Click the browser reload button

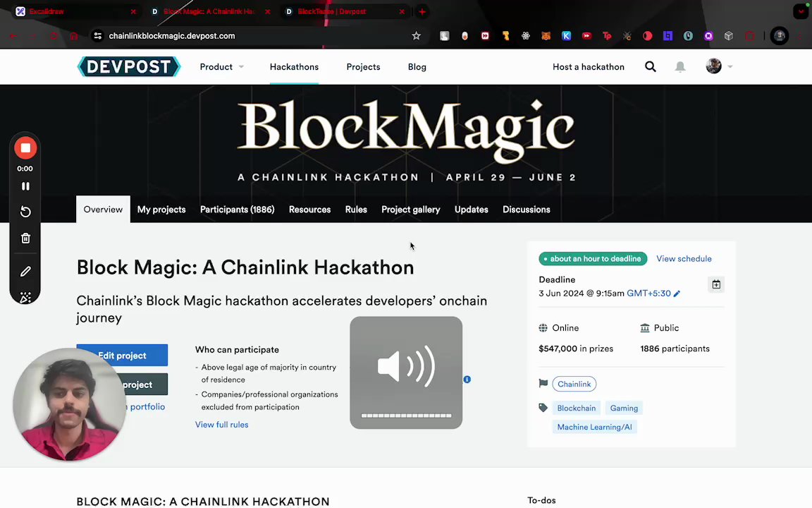point(54,36)
